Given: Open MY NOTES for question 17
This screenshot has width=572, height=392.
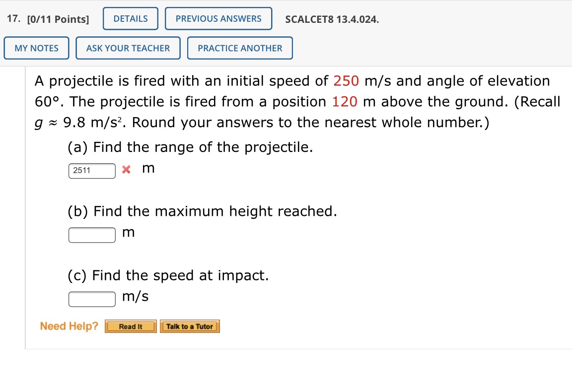Looking at the screenshot, I should click(x=36, y=48).
